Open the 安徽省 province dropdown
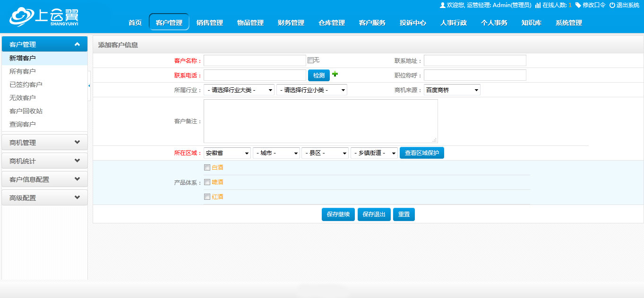 227,153
